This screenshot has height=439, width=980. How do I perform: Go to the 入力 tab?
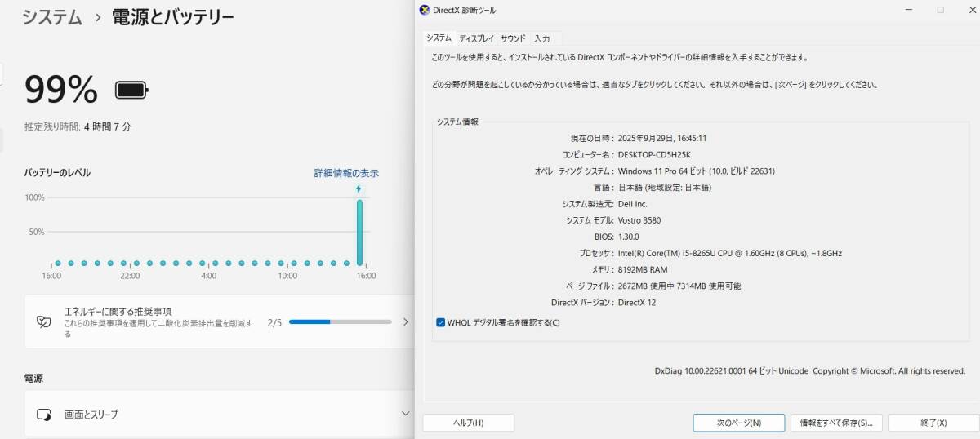(542, 38)
